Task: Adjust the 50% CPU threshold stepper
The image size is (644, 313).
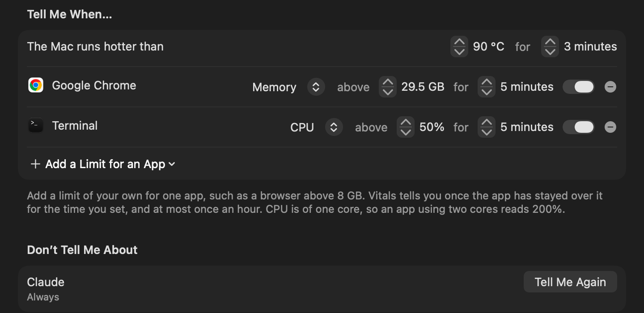Action: pos(406,127)
